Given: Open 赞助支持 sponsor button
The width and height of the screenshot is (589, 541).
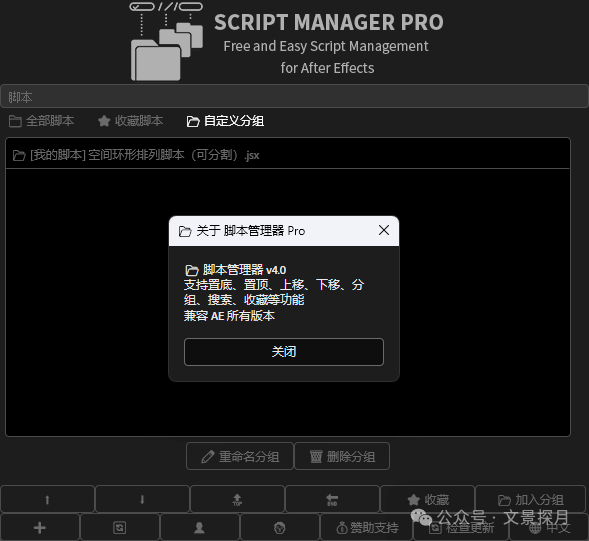Looking at the screenshot, I should (x=367, y=527).
